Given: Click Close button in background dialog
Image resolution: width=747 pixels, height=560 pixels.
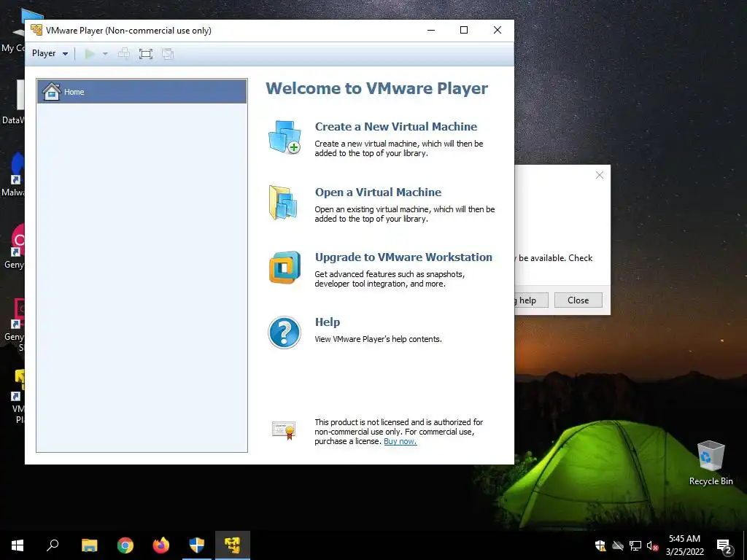Looking at the screenshot, I should click(578, 300).
